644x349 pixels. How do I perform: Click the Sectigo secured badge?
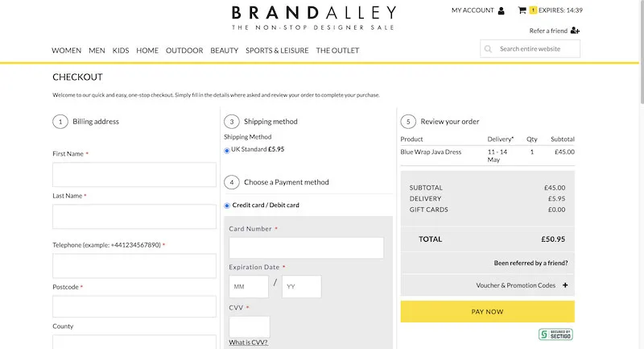coord(555,334)
